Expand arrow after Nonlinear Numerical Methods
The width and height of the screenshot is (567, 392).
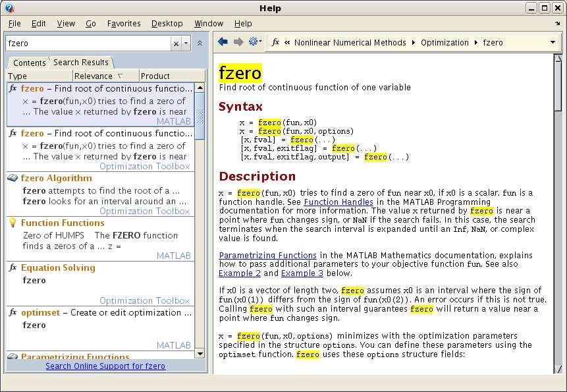tap(414, 43)
